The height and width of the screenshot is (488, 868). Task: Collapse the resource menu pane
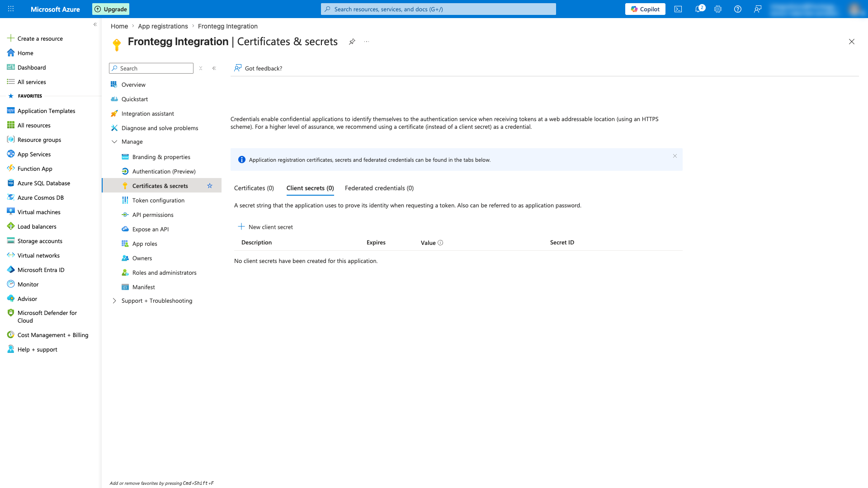(x=214, y=68)
